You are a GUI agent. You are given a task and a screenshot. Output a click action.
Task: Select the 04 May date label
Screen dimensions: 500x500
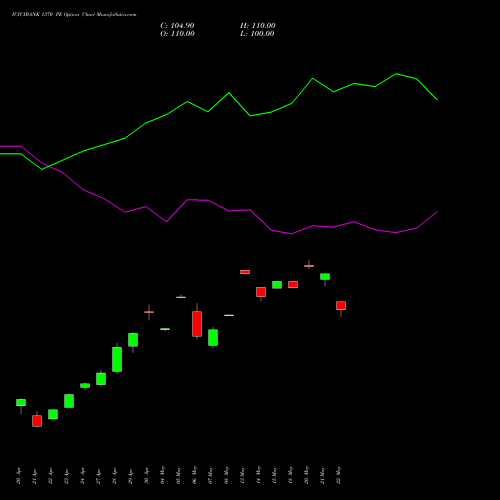163,475
